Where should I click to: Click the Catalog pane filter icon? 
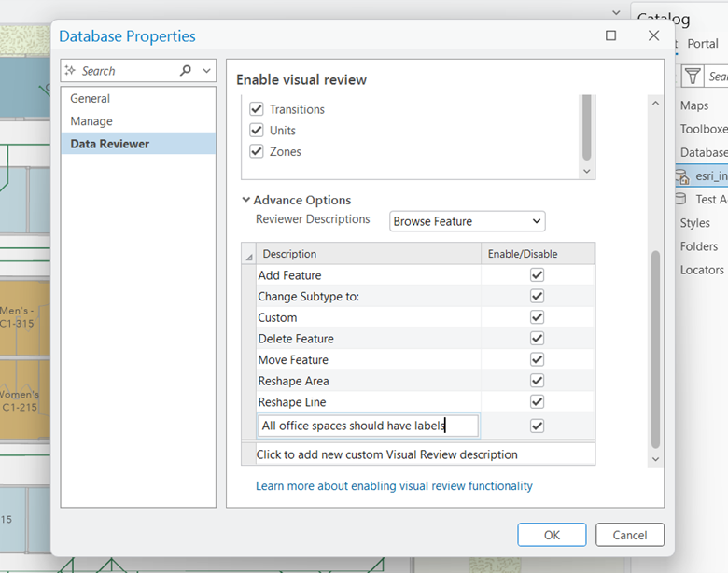click(x=692, y=77)
